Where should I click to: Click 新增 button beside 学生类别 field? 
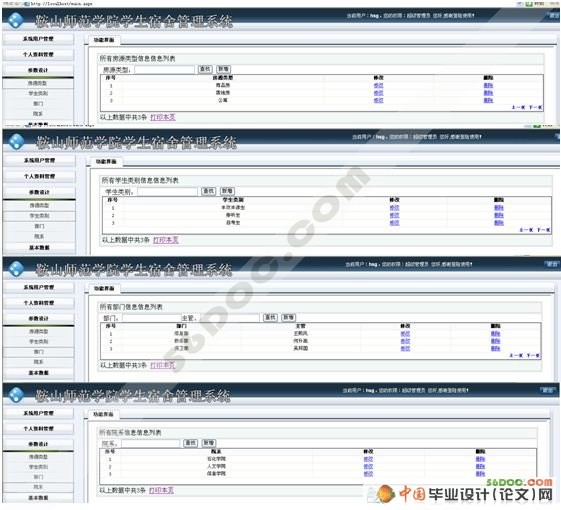(x=227, y=191)
